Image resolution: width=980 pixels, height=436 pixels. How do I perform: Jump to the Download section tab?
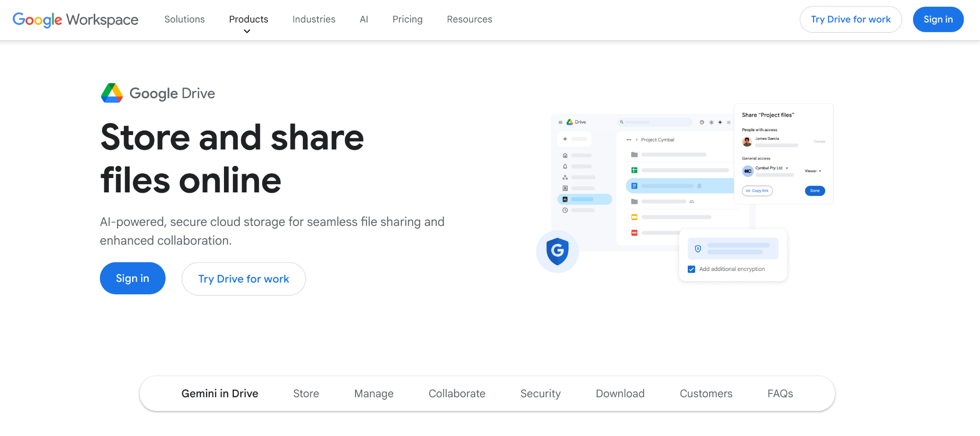click(620, 393)
